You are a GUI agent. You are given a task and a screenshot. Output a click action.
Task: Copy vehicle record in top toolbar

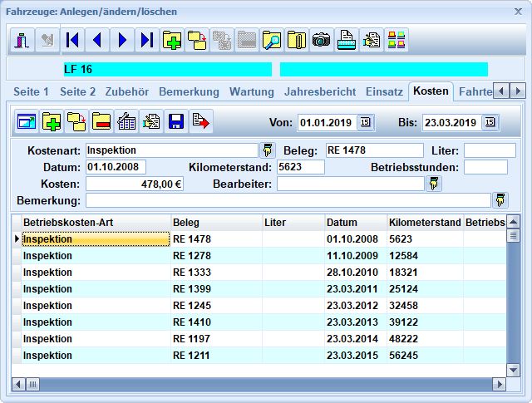click(x=197, y=41)
